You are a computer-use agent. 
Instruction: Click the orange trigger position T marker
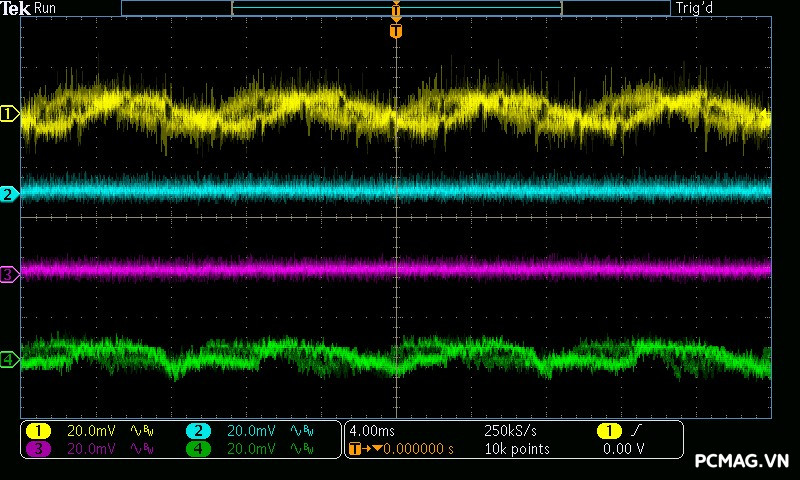tap(396, 31)
